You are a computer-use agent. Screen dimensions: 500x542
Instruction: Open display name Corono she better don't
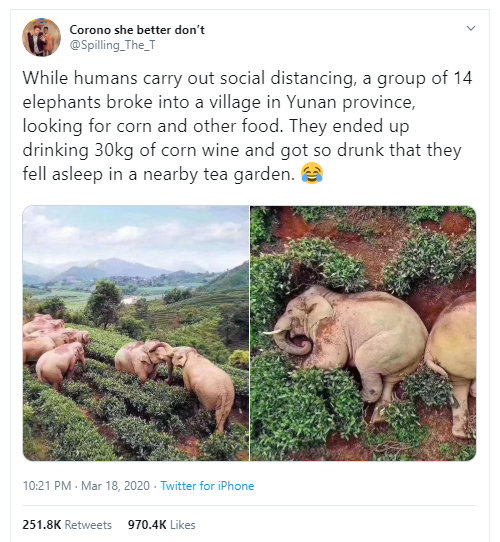click(137, 30)
